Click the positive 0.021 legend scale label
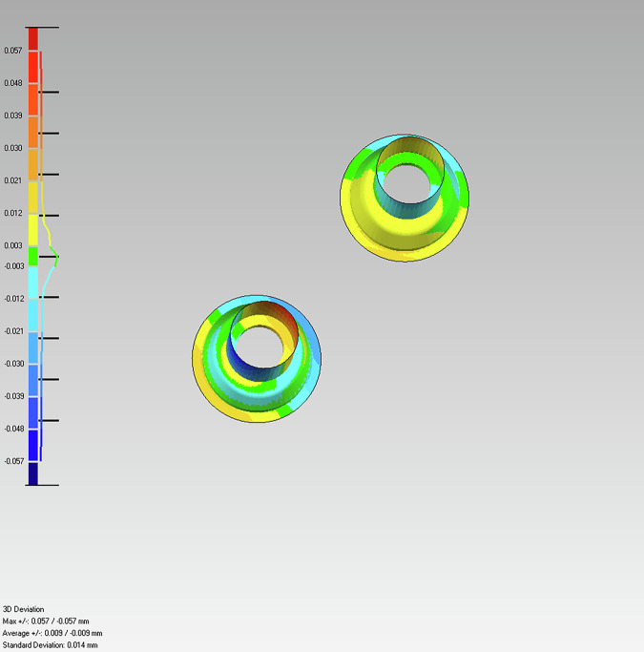 tap(13, 180)
